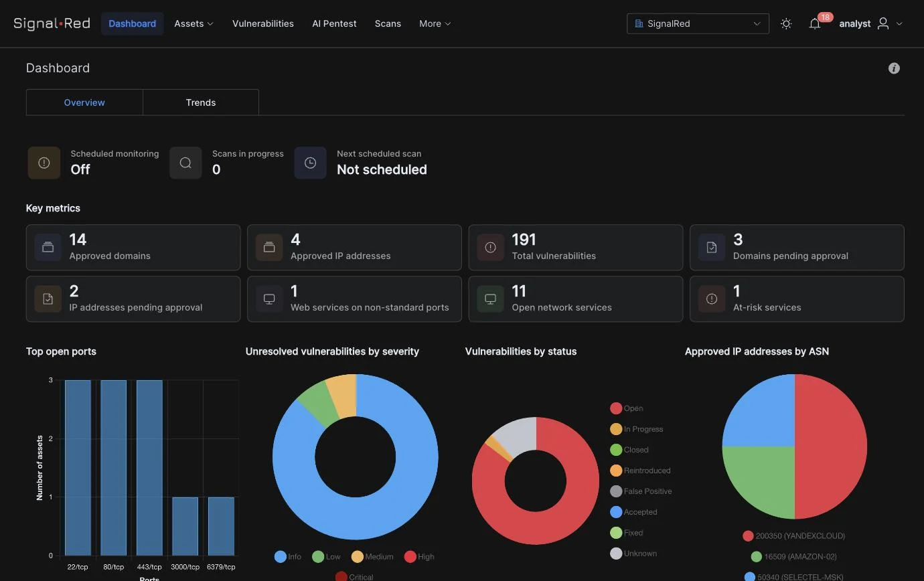Open the Scans nav item
924x581 pixels.
point(388,23)
